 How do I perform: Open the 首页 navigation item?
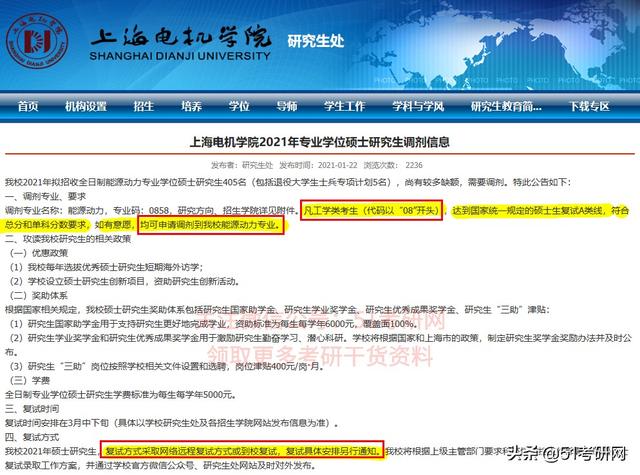tap(28, 107)
